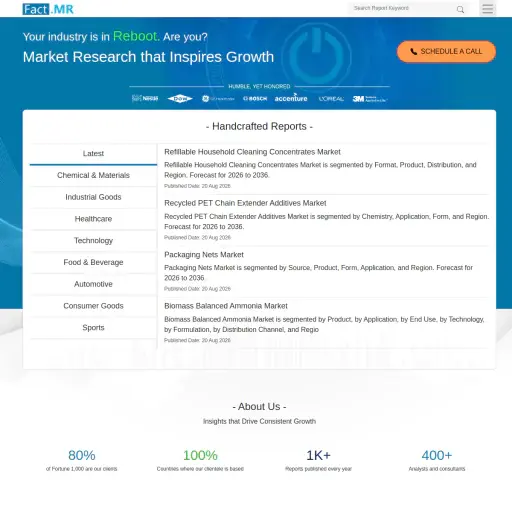Open Refillable Household Cleaning Concentrates Market report
The image size is (512, 512).
(252, 152)
